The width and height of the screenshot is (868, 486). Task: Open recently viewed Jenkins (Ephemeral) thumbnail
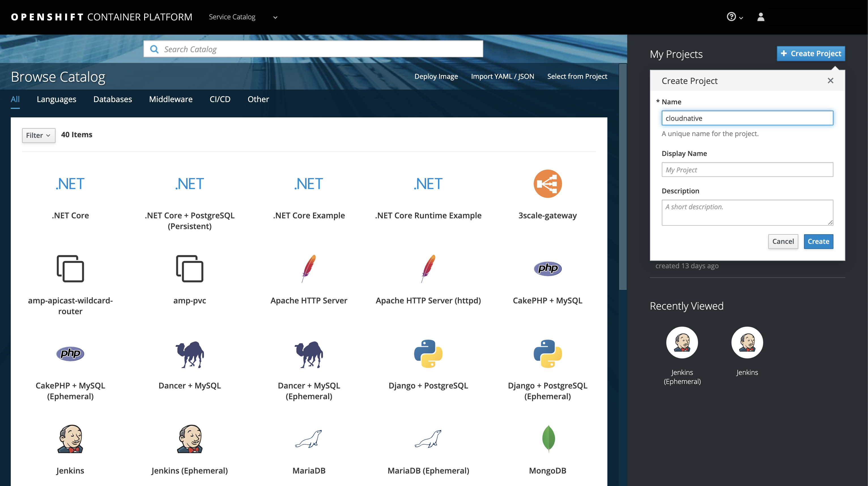click(682, 343)
